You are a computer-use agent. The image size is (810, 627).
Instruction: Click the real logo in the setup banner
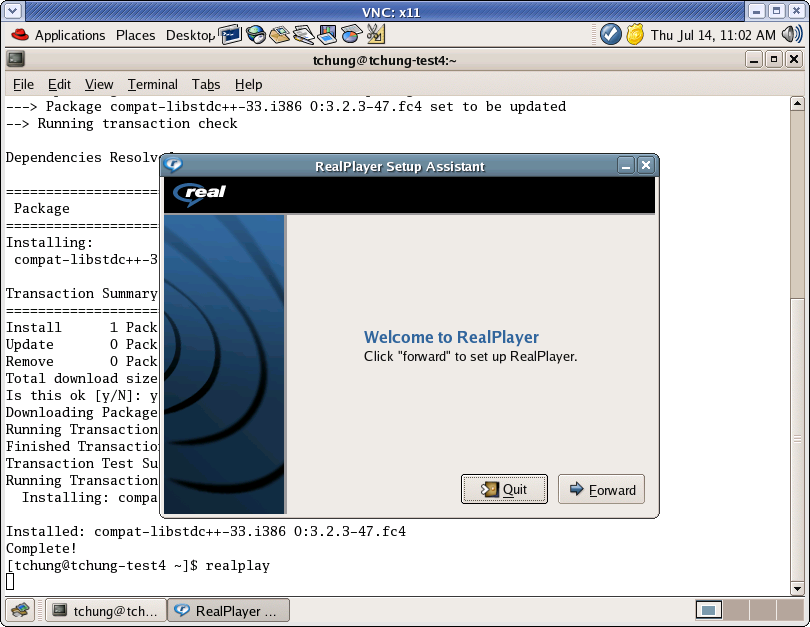tap(199, 194)
